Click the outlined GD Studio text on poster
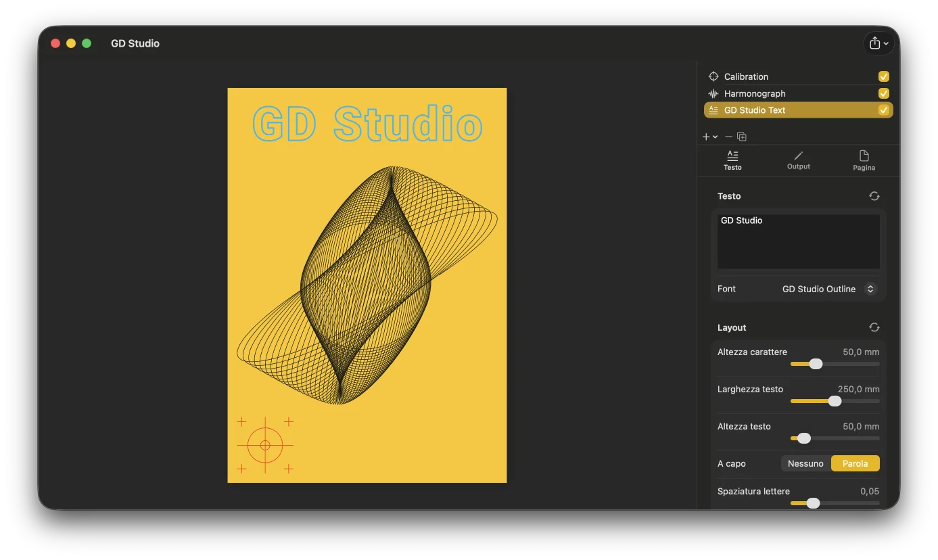Screen dimensions: 938x560 tap(367, 124)
